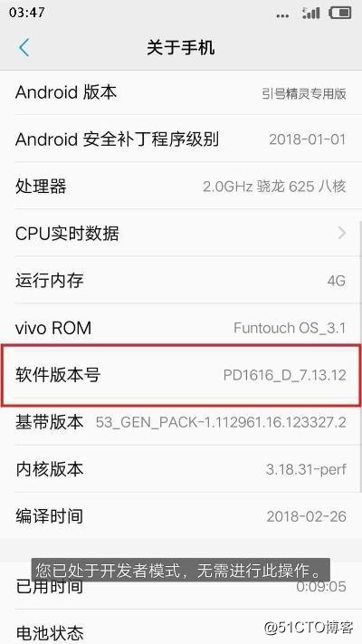Tap the back arrow icon
This screenshot has height=644, width=362.
24,48
